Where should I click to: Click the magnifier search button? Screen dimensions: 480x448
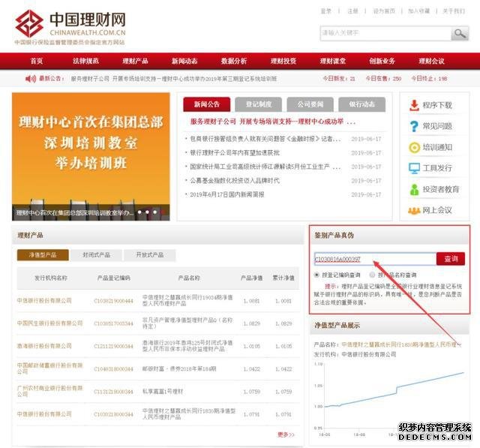pos(460,33)
